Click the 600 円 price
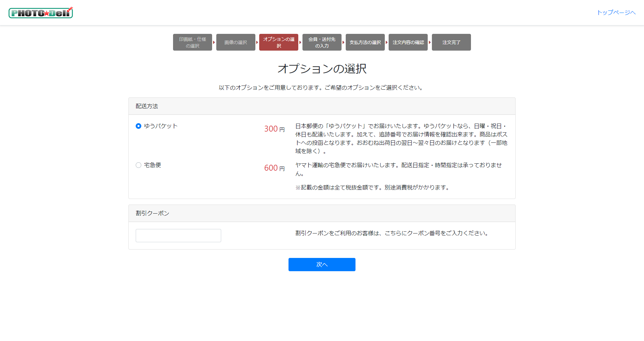Image resolution: width=644 pixels, height=341 pixels. tap(274, 168)
